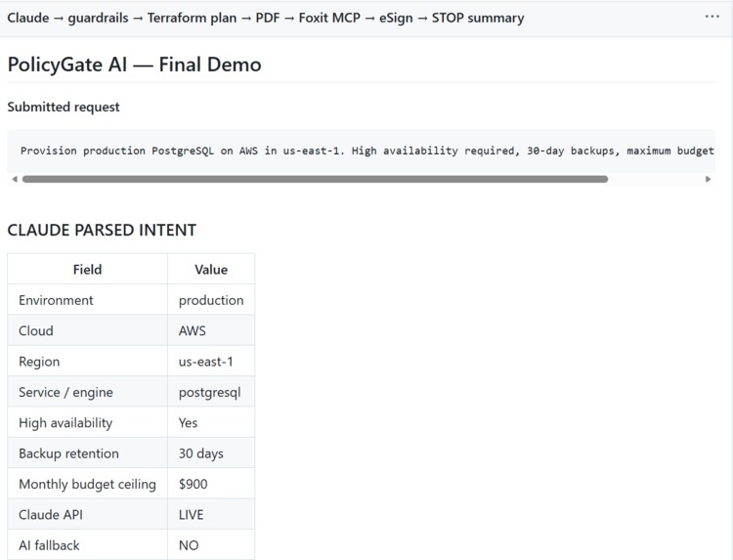
Task: Select the postgresql value cell
Action: coord(211,392)
